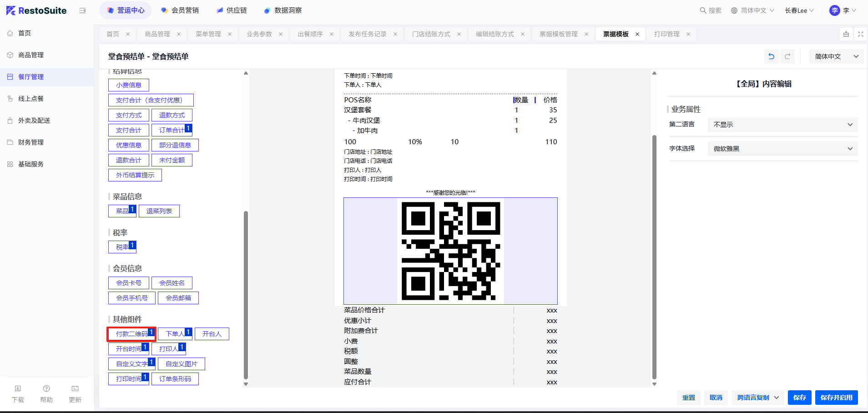Add 会员卡号 component

[129, 283]
